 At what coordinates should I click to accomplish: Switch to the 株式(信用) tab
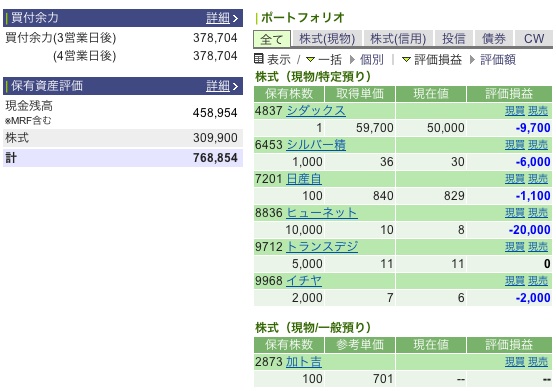click(x=398, y=39)
